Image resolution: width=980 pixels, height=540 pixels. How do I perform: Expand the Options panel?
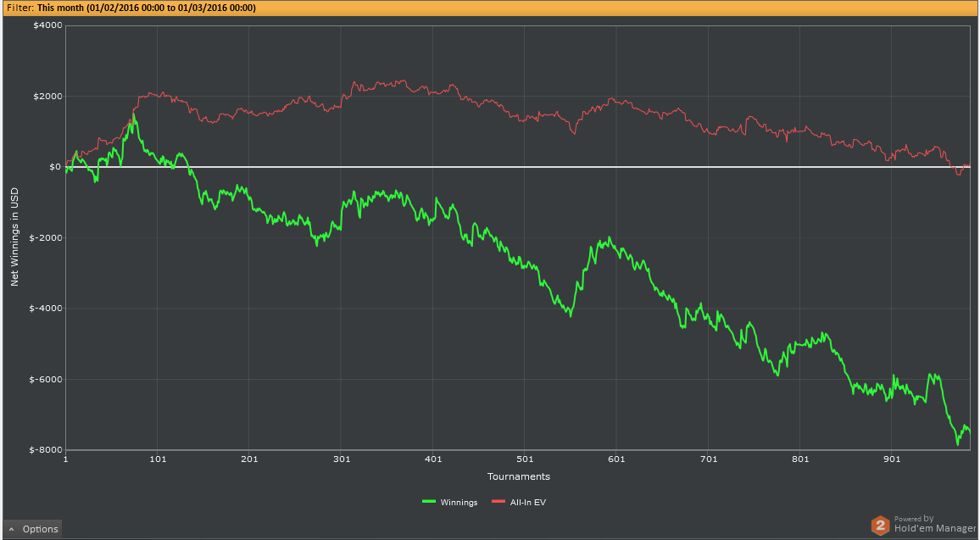tap(32, 529)
